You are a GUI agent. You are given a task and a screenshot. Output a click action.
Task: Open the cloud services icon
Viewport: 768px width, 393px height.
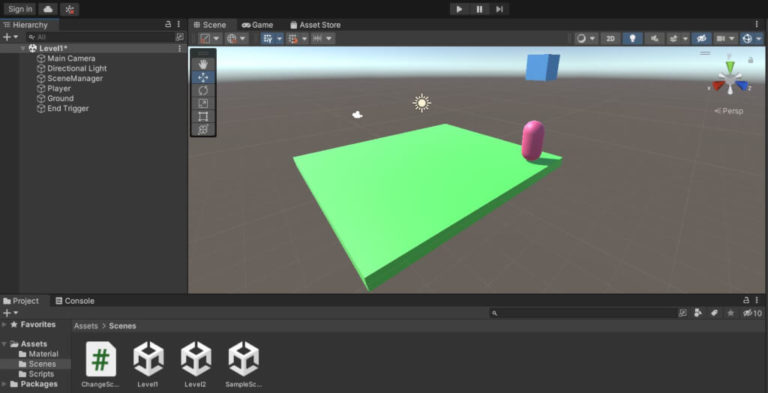click(48, 9)
